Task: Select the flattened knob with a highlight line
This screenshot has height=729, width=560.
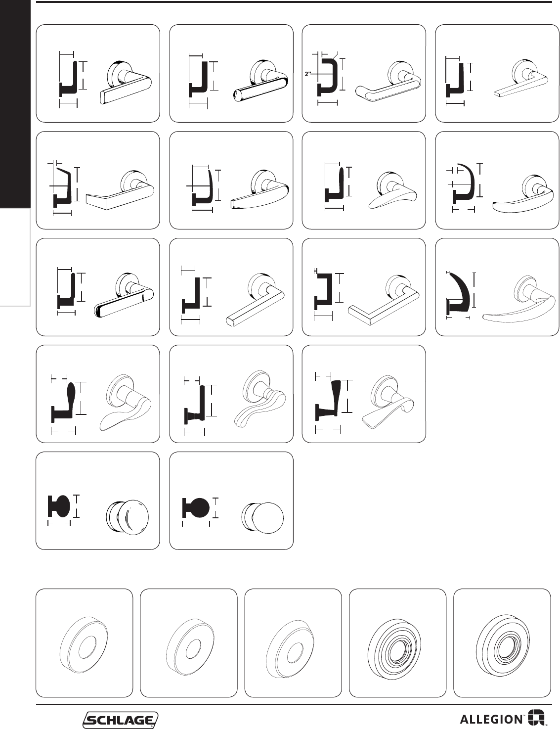Action: (x=98, y=501)
